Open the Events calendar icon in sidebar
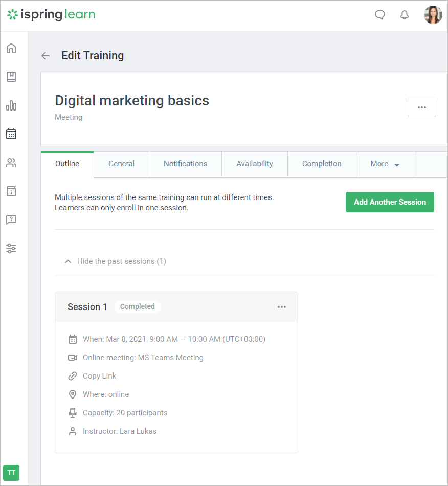Viewport: 448px width, 486px height. pos(11,134)
